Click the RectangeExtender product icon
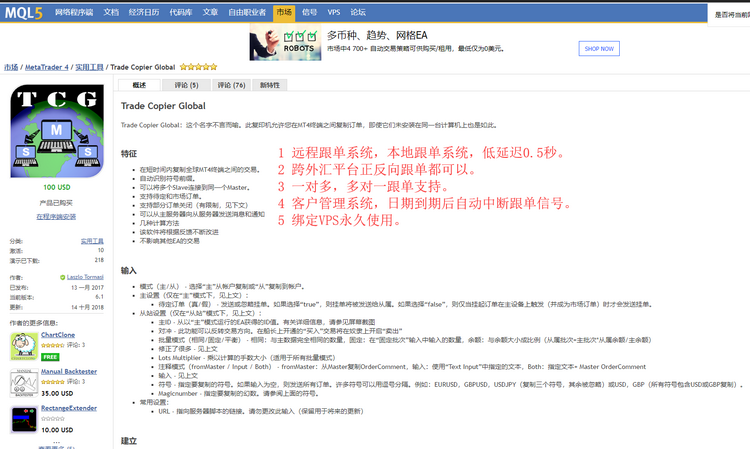The width and height of the screenshot is (750, 449). click(x=24, y=419)
